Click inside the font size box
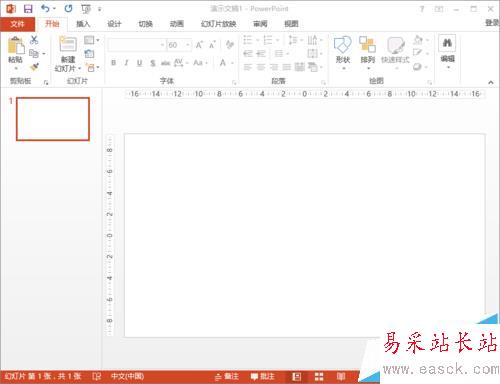The height and width of the screenshot is (384, 500). click(176, 45)
